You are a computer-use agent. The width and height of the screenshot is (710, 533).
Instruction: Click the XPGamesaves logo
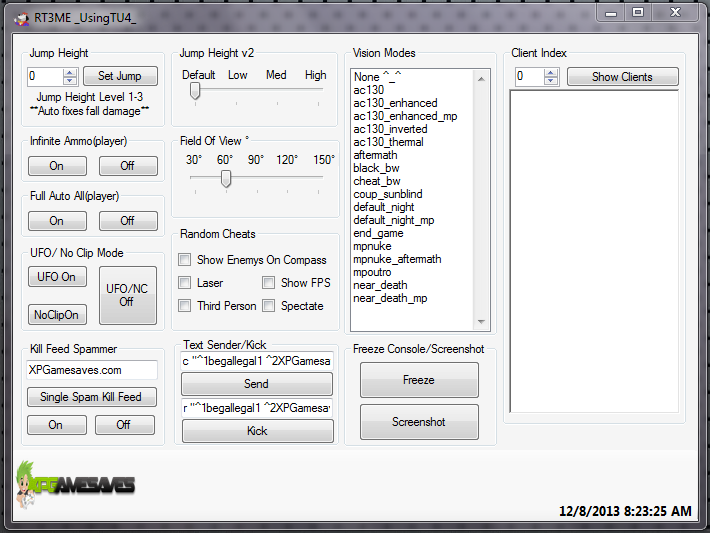pos(75,485)
